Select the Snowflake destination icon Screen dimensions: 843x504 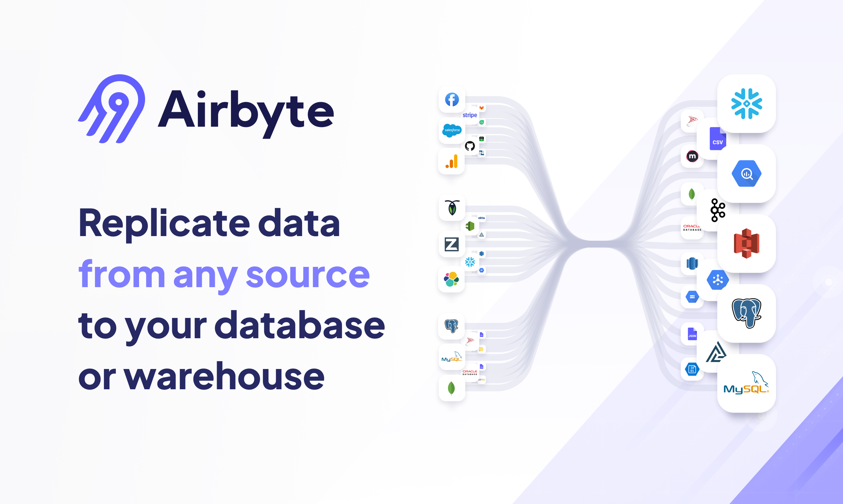coord(746,103)
